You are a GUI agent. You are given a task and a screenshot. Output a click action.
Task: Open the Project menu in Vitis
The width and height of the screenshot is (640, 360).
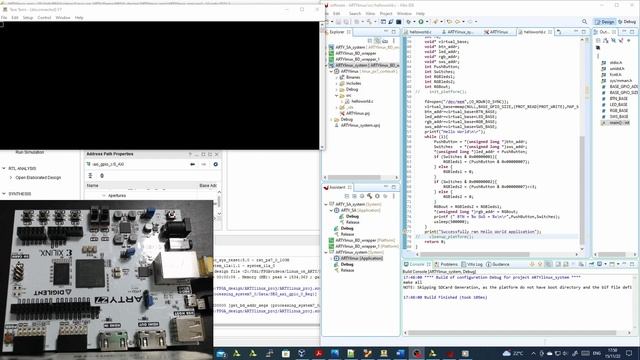(386, 13)
